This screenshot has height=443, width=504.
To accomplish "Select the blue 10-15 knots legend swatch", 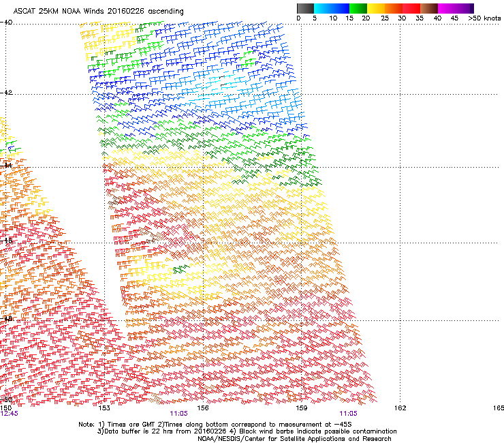I will point(341,8).
